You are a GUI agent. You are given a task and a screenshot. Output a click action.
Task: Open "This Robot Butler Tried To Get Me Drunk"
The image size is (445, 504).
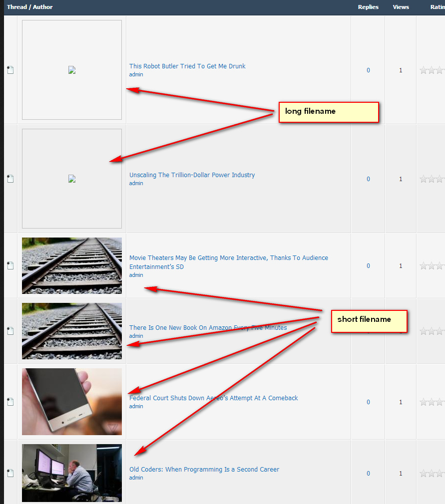pyautogui.click(x=187, y=66)
